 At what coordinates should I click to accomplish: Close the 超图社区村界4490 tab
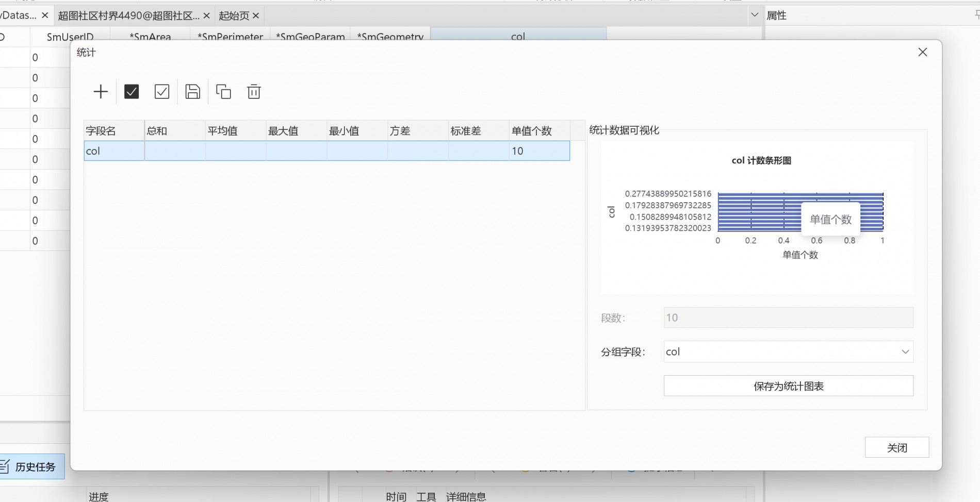coord(206,15)
